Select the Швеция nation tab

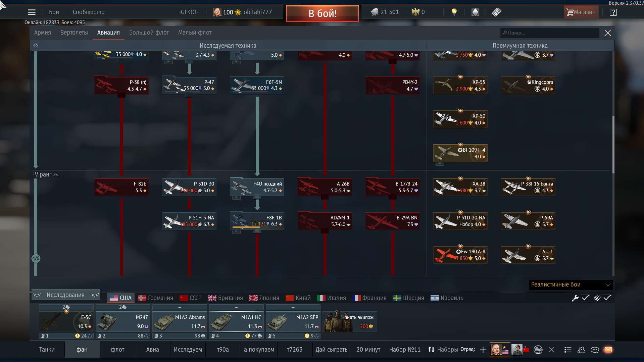(x=409, y=298)
